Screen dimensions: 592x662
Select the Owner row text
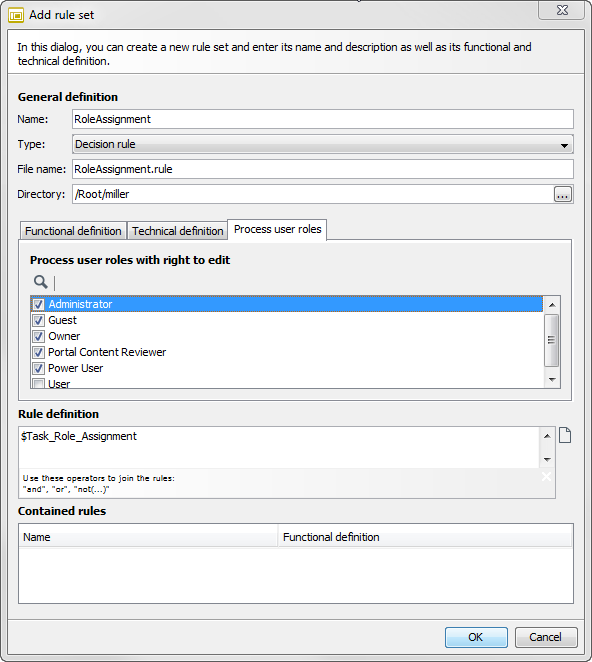(64, 336)
